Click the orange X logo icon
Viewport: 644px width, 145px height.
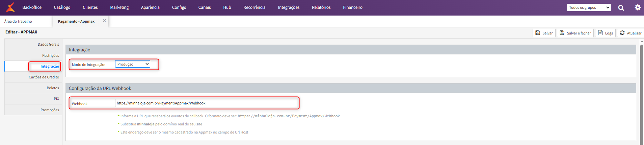click(10, 7)
